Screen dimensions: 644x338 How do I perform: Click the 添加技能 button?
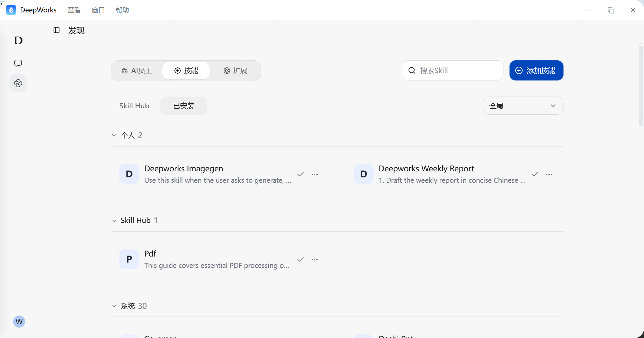point(536,70)
